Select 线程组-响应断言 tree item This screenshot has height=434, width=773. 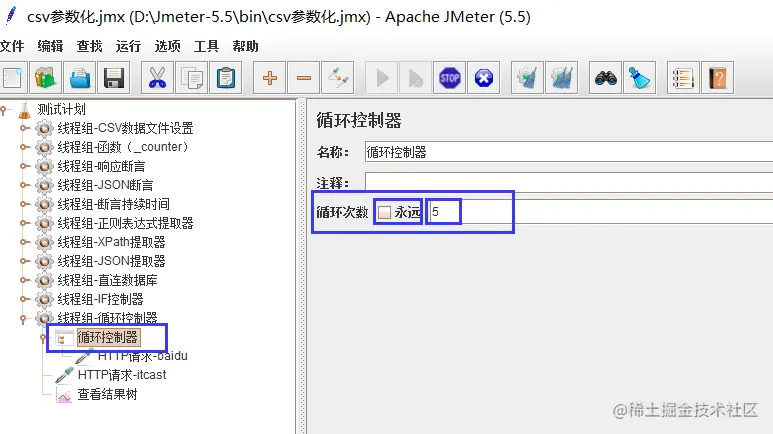102,166
